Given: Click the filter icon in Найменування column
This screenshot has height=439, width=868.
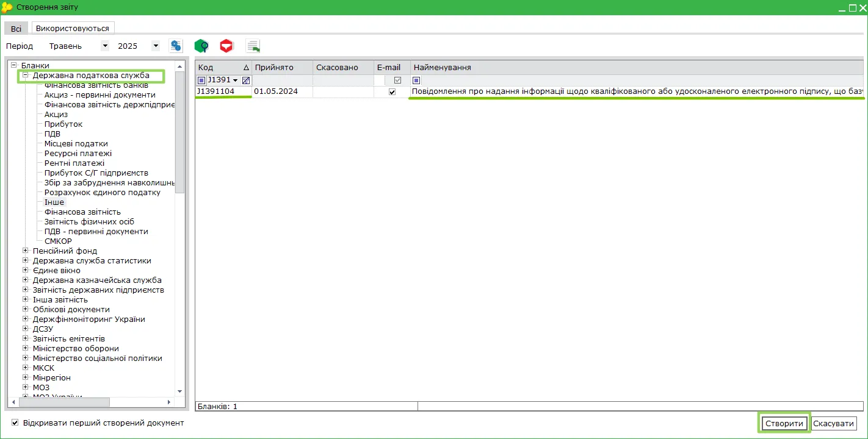Looking at the screenshot, I should click(x=416, y=80).
